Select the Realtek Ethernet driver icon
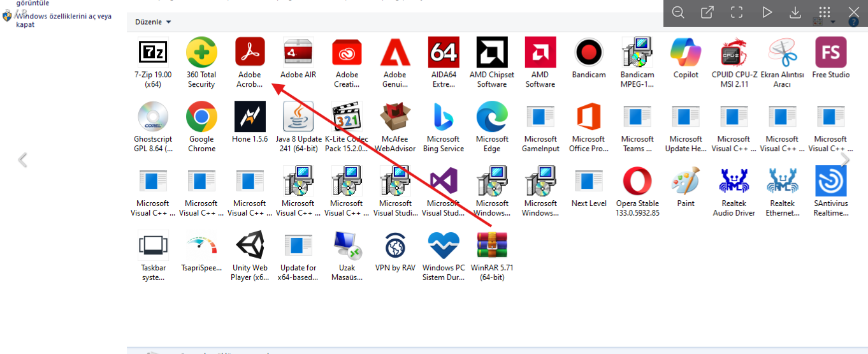Viewport: 868px width, 354px height. tap(783, 181)
